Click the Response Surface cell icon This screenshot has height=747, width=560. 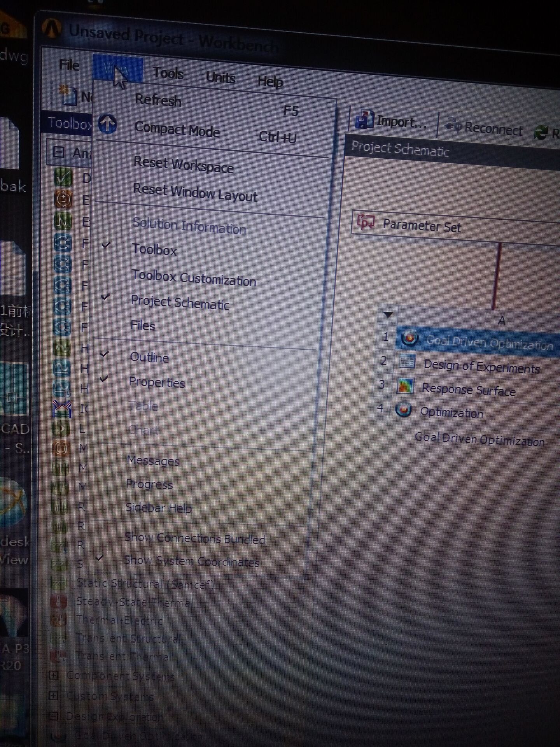pos(405,386)
